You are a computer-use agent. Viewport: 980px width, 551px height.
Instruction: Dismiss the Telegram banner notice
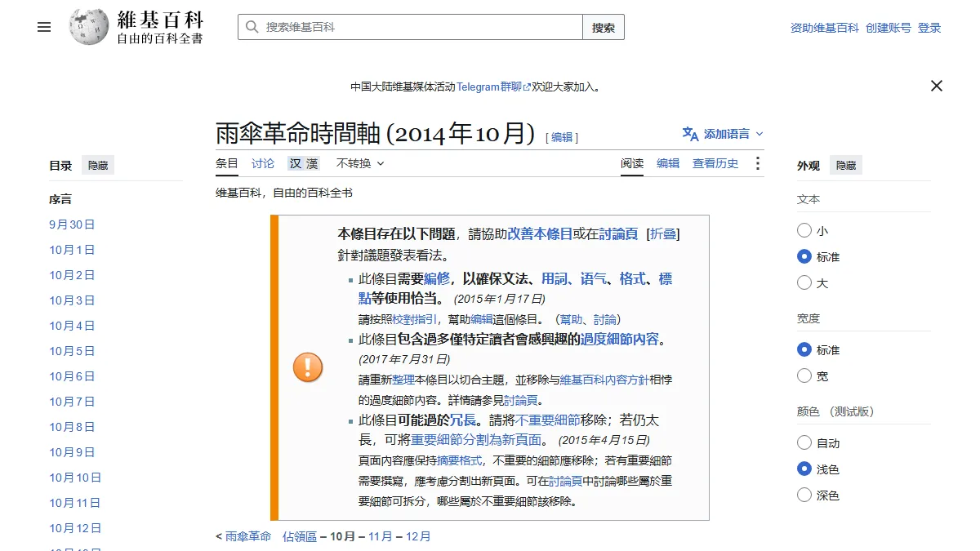click(937, 86)
